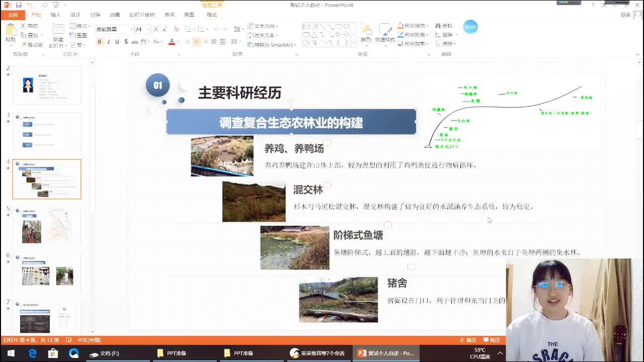Screen dimensions: 644x362
Task: Click the Shape Outline (形状轮廓) icon
Action: tap(413, 34)
